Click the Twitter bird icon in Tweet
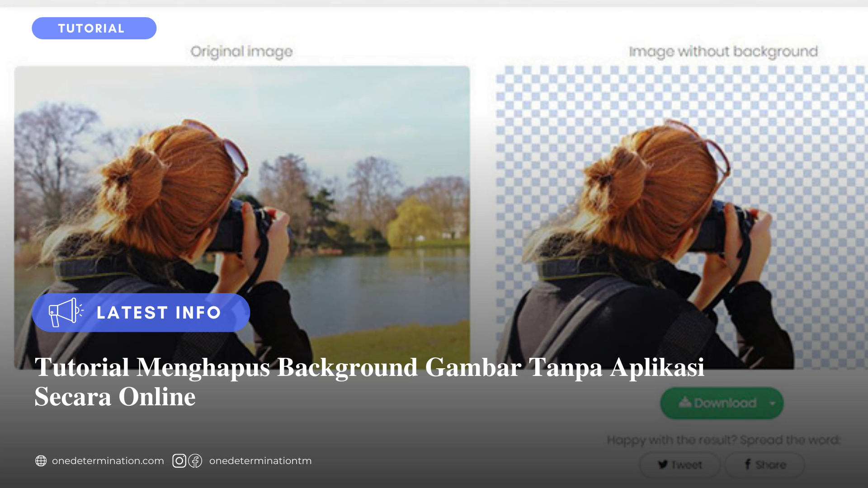868x488 pixels. [x=663, y=465]
